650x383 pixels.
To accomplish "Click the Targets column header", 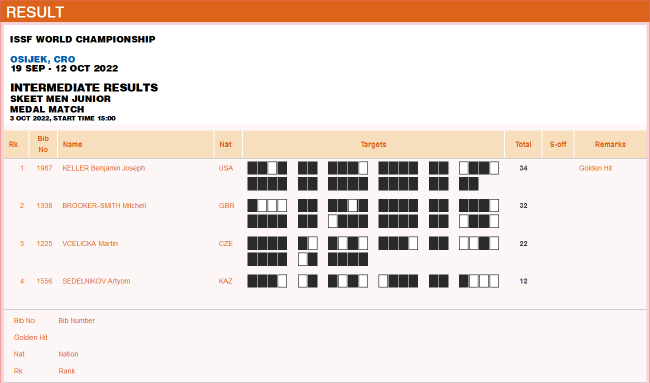I will coord(374,144).
